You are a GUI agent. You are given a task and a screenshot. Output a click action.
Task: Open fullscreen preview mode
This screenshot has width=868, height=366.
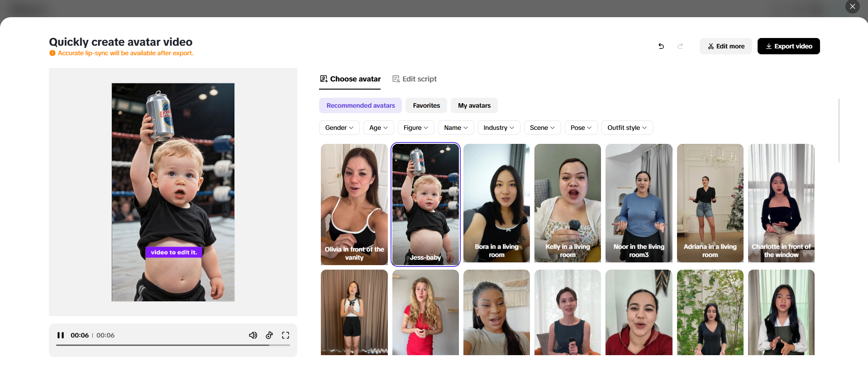(286, 335)
